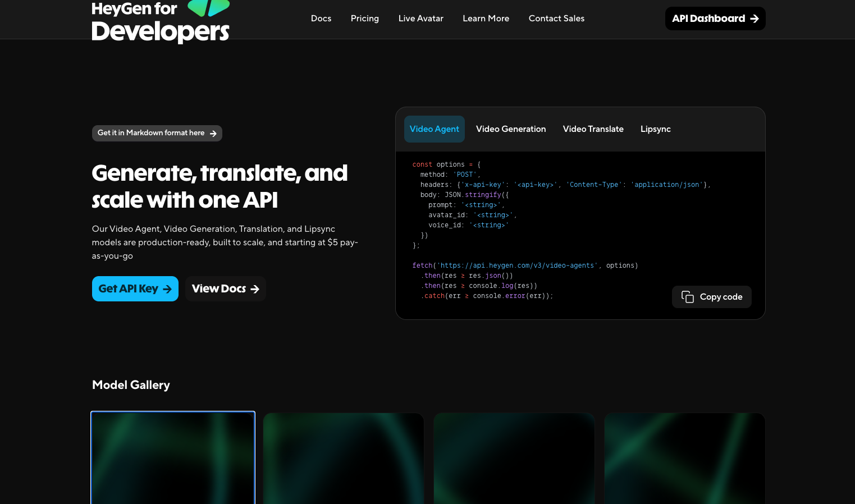
Task: Click the copy icon next to Copy code
Action: (x=688, y=297)
